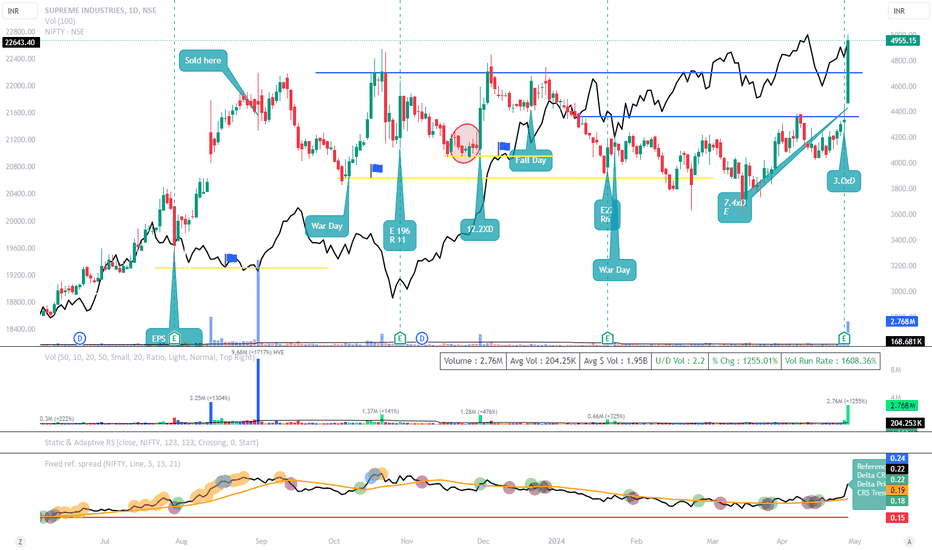The image size is (932, 550).
Task: Click the Z timezone button at bottom left
Action: [x=20, y=541]
